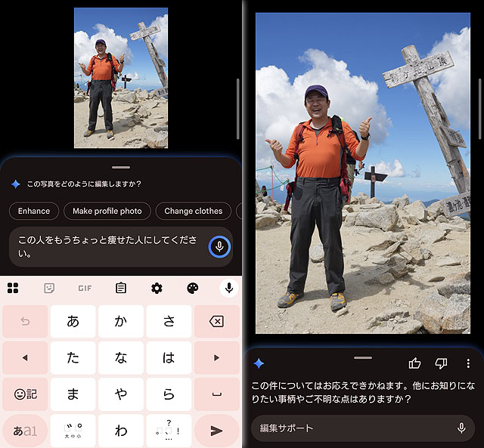Open keyboard settings gear icon
The width and height of the screenshot is (484, 448).
(x=157, y=288)
